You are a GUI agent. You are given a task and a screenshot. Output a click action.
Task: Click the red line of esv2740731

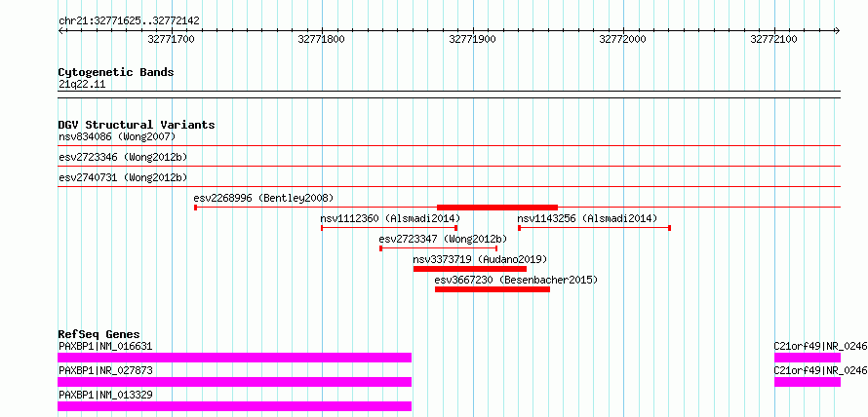[x=449, y=187]
